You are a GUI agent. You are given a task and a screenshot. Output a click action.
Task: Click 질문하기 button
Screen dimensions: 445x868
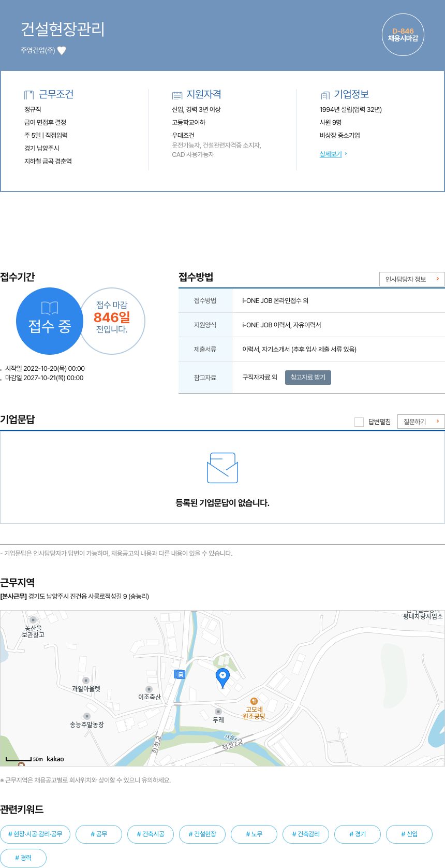(x=421, y=422)
